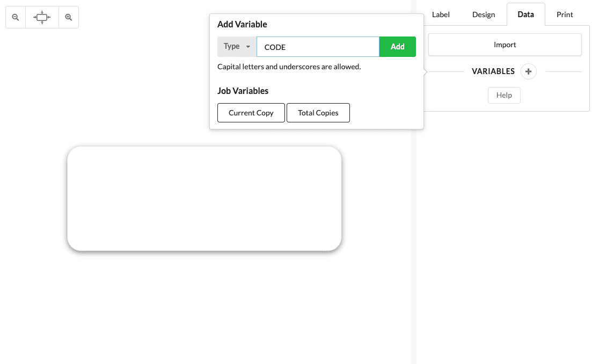The height and width of the screenshot is (364, 592).
Task: Open the Design tab
Action: [483, 14]
